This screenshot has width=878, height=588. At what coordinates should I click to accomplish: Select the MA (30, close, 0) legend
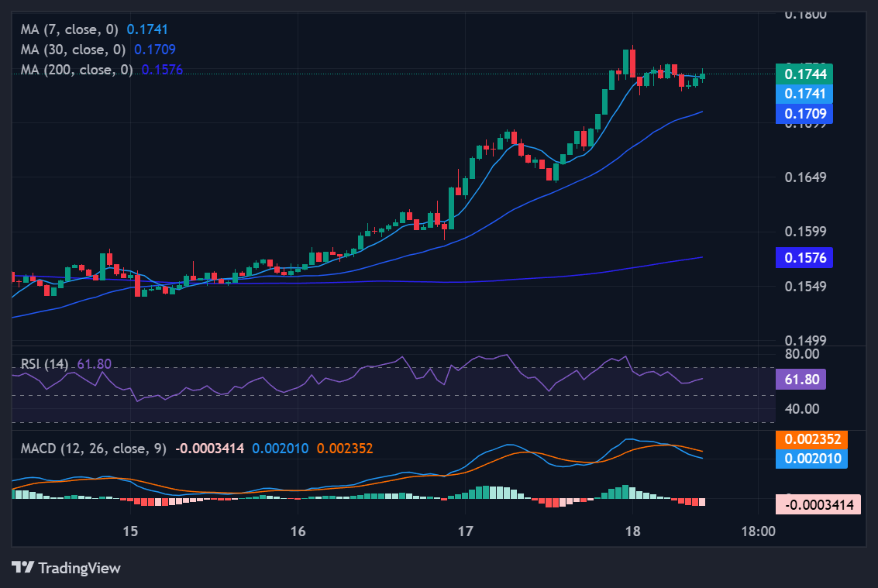[73, 50]
